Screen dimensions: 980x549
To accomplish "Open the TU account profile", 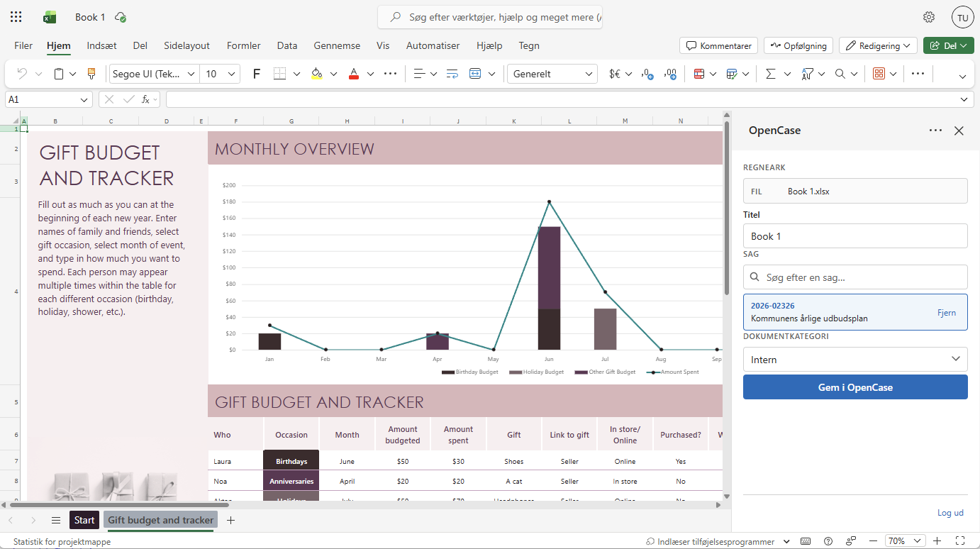I will tap(962, 17).
